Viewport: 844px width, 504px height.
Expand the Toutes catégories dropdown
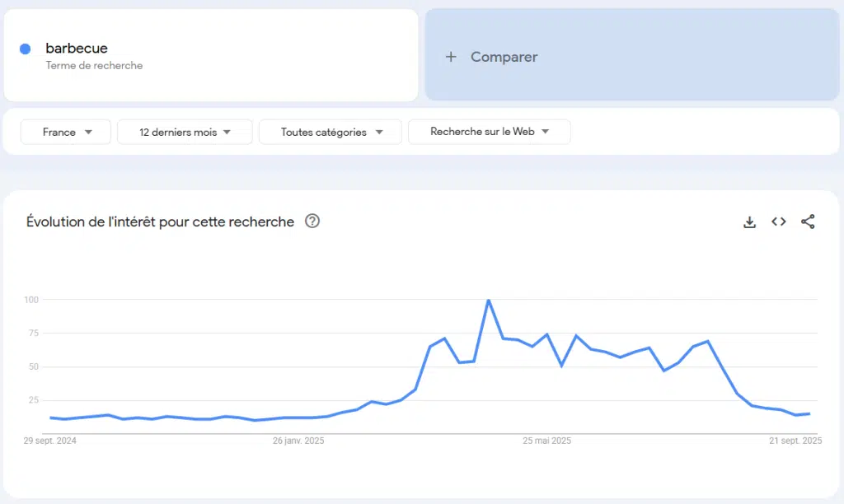(331, 132)
